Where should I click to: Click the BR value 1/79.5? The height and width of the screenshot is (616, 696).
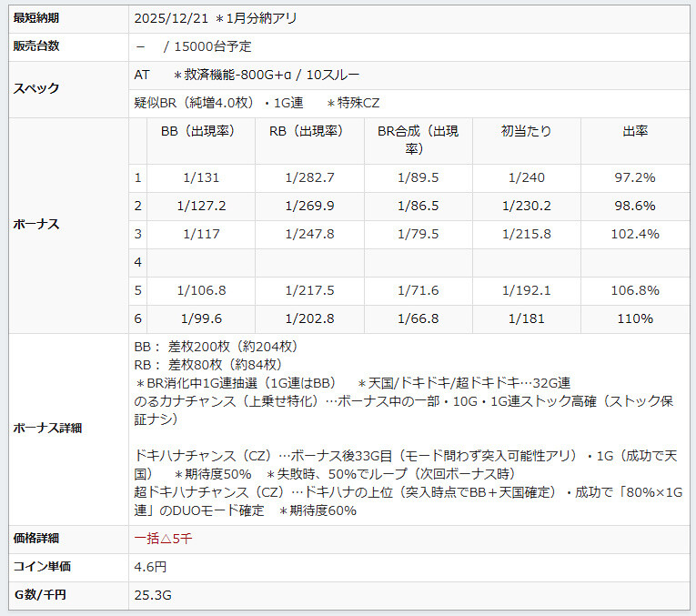click(418, 234)
